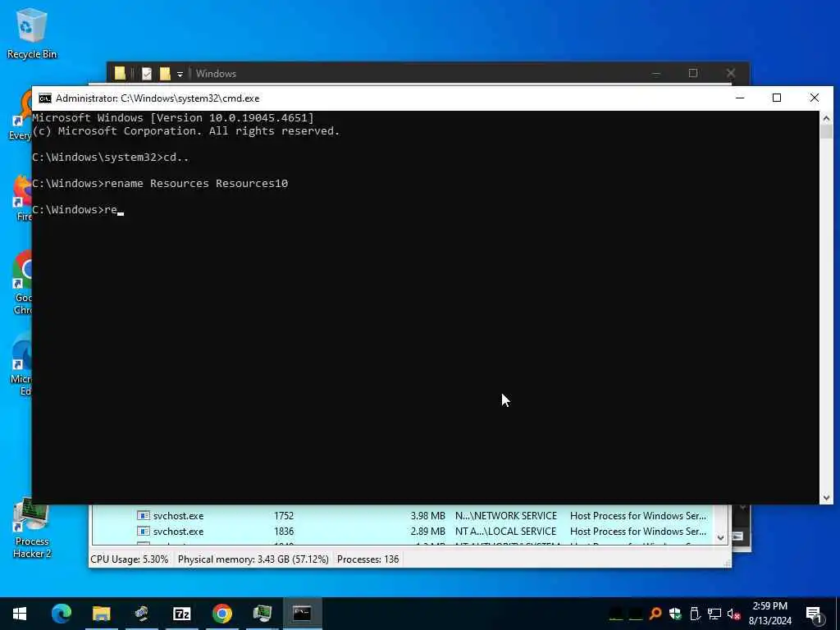Click the NT A...\LOCAL SERVICE user cell

pos(505,532)
